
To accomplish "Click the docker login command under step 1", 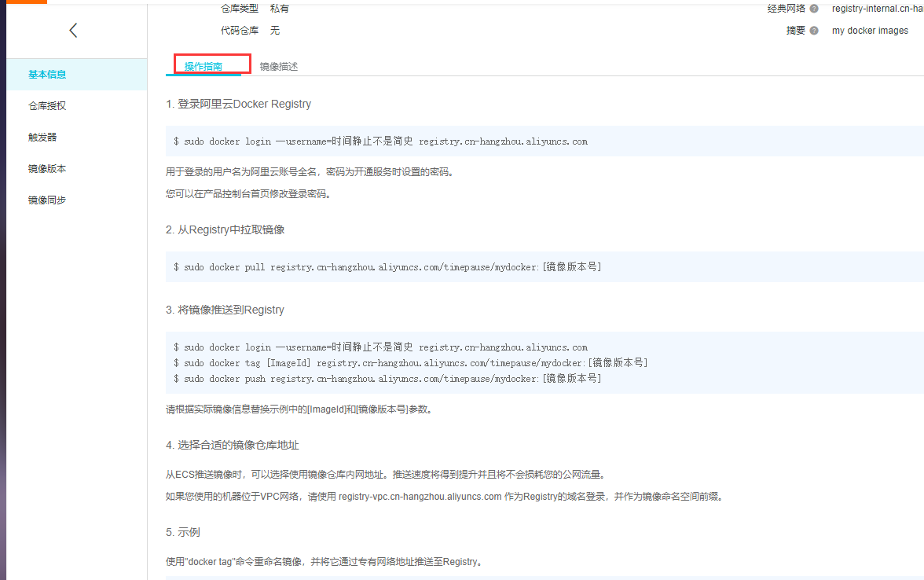I will click(x=381, y=142).
